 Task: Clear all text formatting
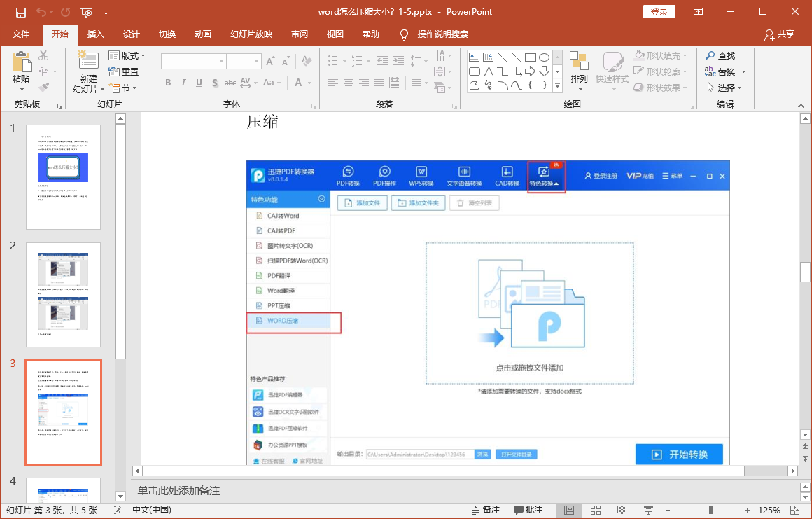307,61
